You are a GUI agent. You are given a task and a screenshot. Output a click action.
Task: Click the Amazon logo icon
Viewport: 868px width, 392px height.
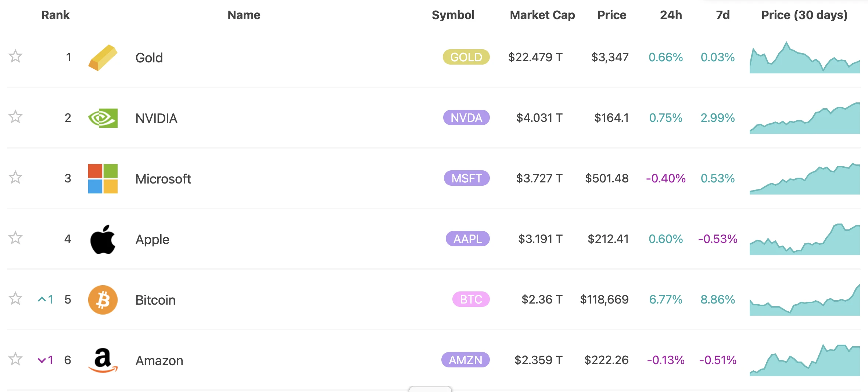(103, 360)
